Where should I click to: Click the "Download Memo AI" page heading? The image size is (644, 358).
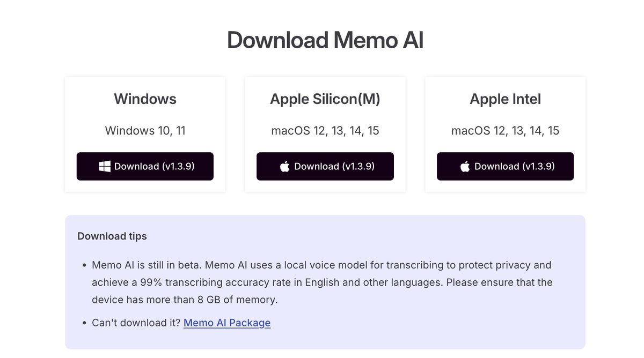click(325, 40)
